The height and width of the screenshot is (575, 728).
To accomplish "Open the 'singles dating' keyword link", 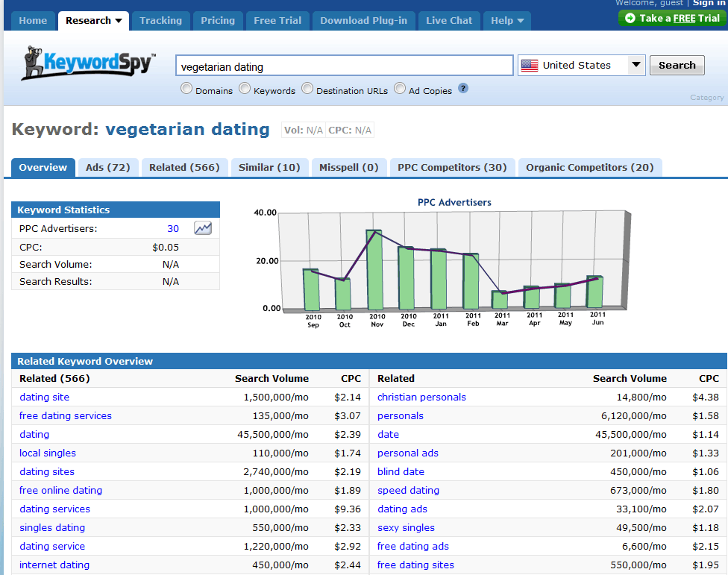I will [52, 528].
